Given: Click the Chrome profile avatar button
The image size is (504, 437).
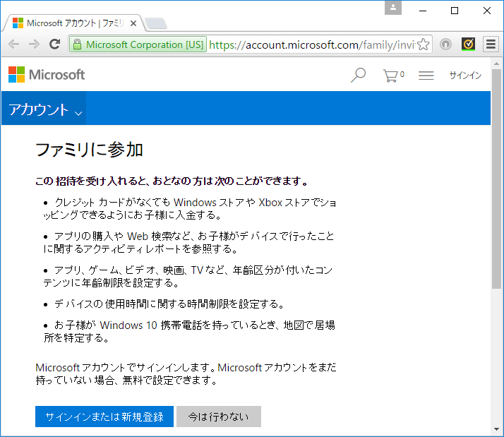Looking at the screenshot, I should 393,8.
